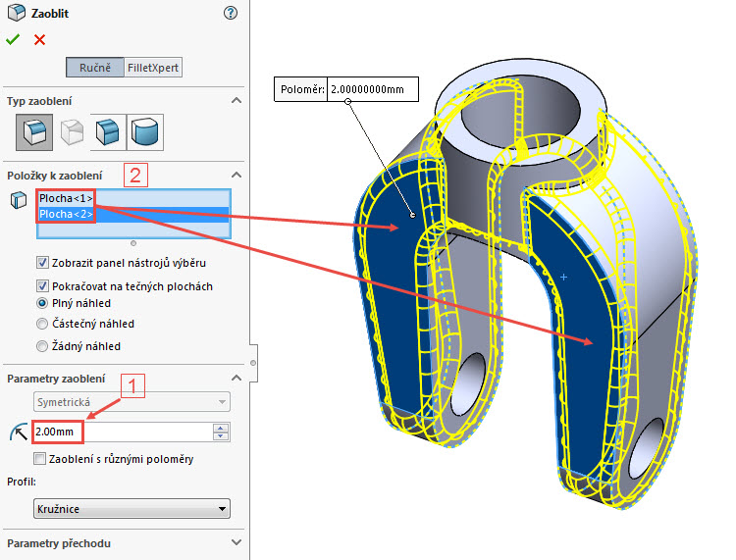Image resolution: width=736 pixels, height=560 pixels.
Task: Toggle Pokračovat na tečných plochách checkbox
Action: [x=42, y=286]
